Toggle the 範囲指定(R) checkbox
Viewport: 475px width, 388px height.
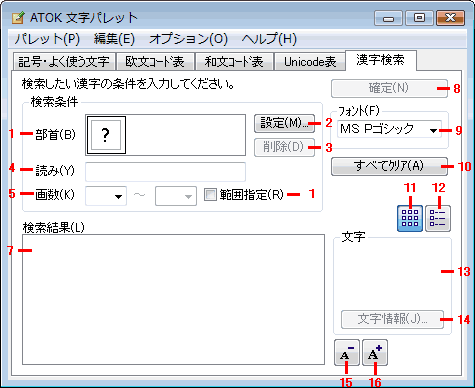click(210, 195)
